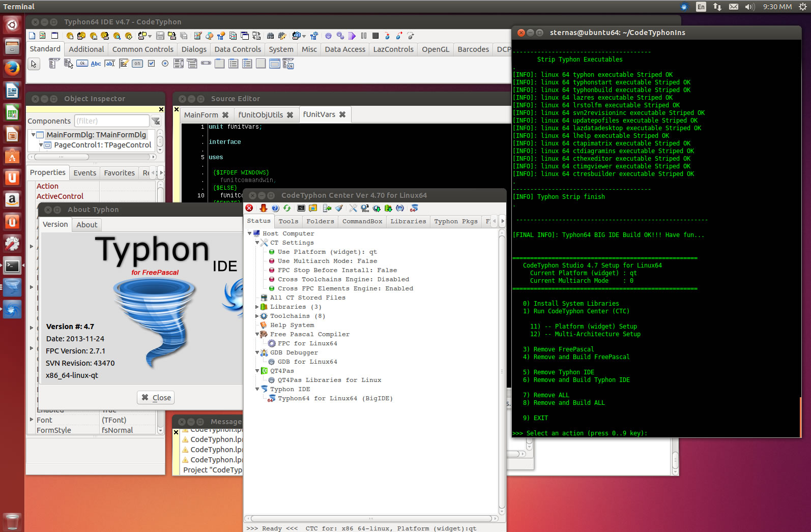Select the Memo component with pencil icon
Viewport: 811px width, 532px height.
[124, 64]
